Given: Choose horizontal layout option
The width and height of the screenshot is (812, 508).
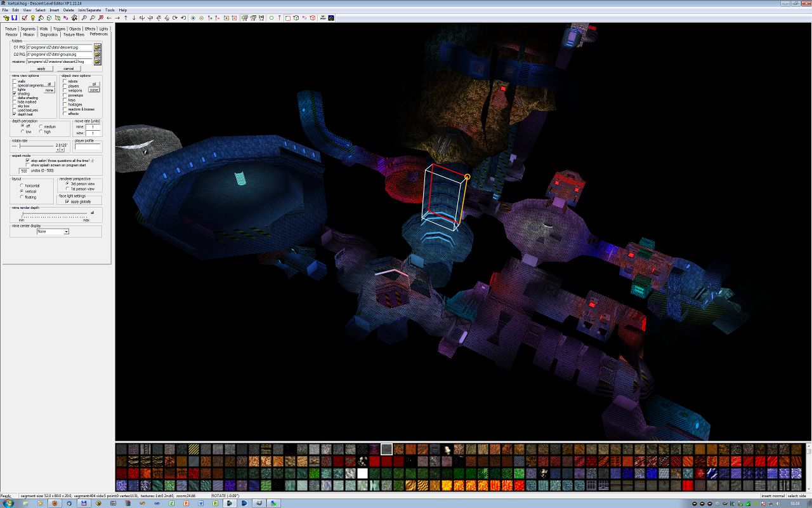Looking at the screenshot, I should pos(22,185).
